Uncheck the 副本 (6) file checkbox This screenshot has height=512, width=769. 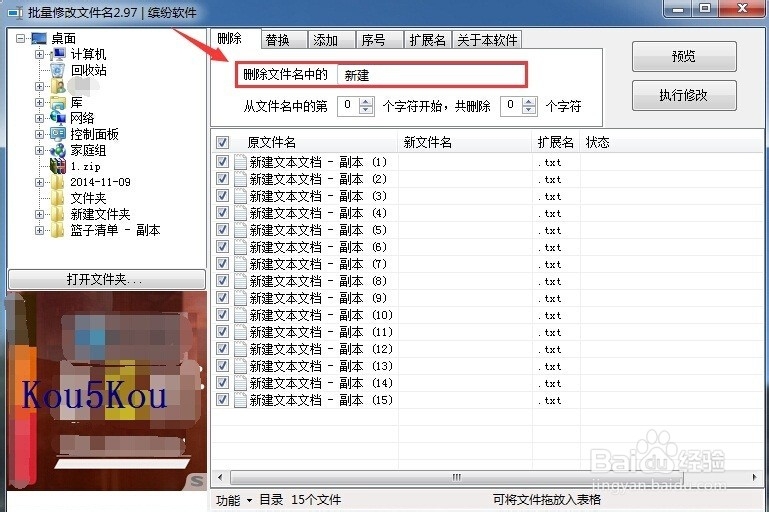(222, 247)
